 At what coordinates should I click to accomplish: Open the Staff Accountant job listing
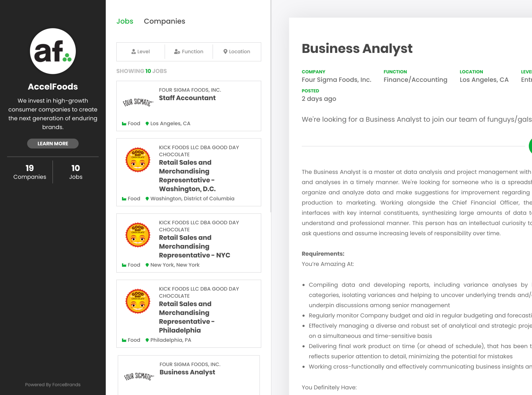[x=187, y=98]
